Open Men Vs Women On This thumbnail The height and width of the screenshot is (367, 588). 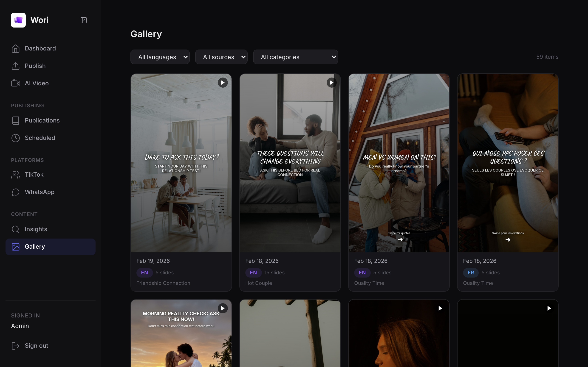point(399,163)
